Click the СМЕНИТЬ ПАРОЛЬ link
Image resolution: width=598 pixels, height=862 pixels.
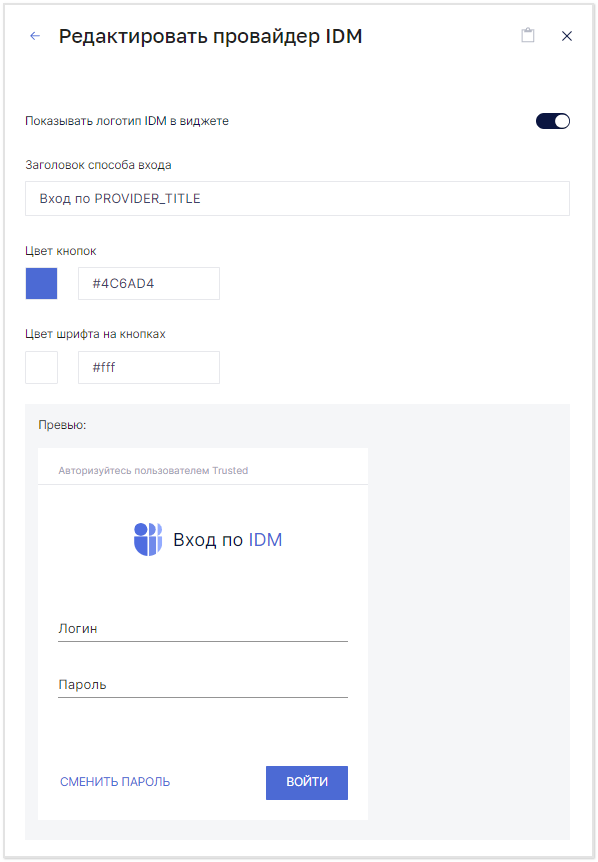[115, 782]
